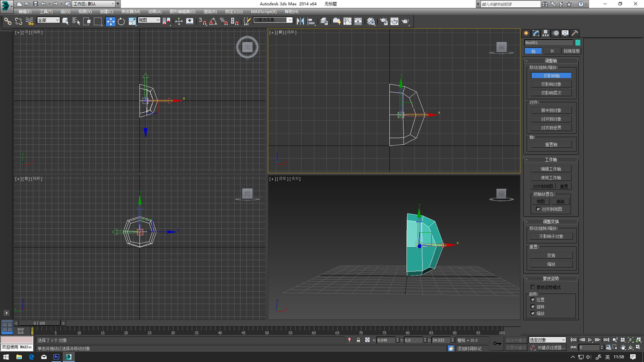Click the 不影响子对象 button

[x=551, y=237]
